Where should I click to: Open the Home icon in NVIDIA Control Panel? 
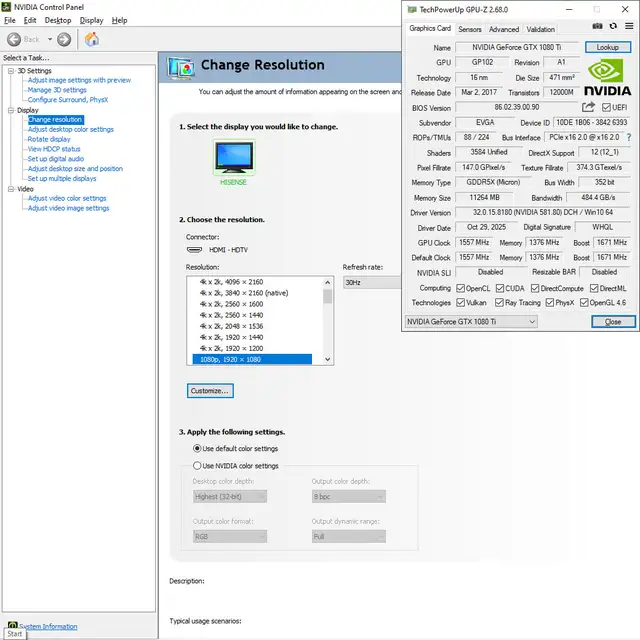pyautogui.click(x=91, y=39)
